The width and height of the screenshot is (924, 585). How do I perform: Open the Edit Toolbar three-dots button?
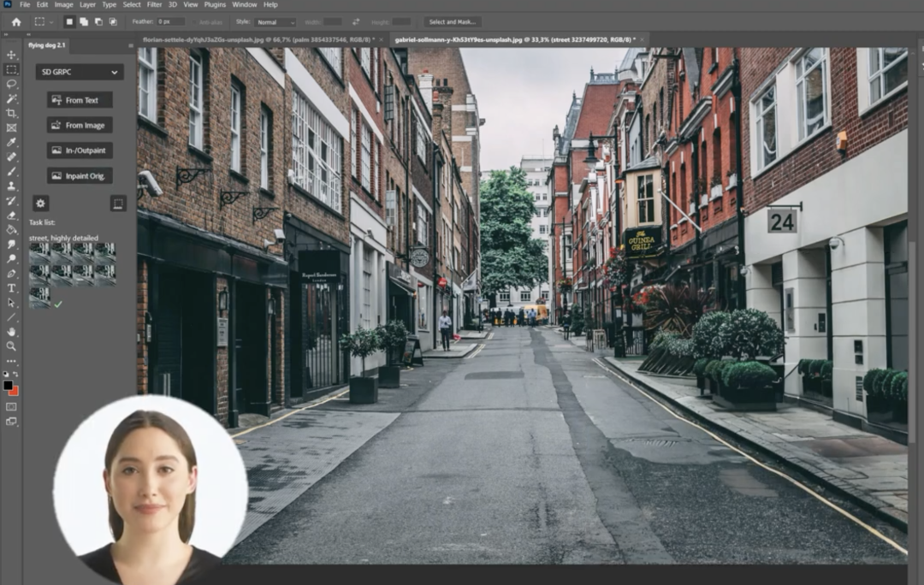pos(11,361)
